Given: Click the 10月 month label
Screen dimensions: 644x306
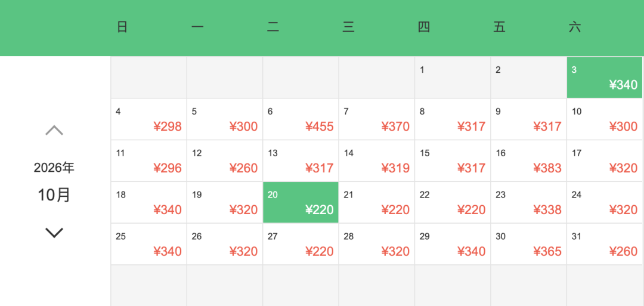Looking at the screenshot, I should (54, 194).
